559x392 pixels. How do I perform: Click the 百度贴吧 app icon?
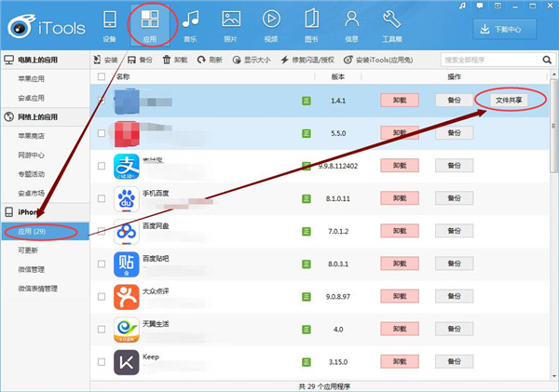point(126,264)
